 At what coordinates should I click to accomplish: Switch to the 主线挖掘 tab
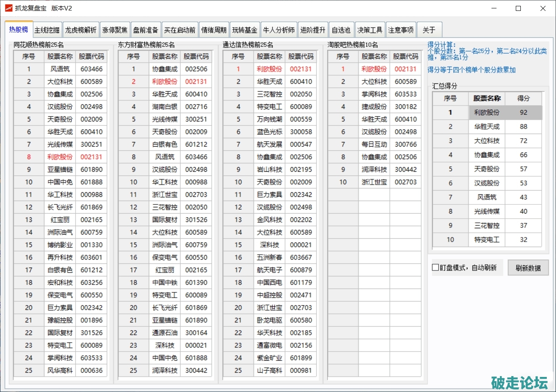click(47, 30)
